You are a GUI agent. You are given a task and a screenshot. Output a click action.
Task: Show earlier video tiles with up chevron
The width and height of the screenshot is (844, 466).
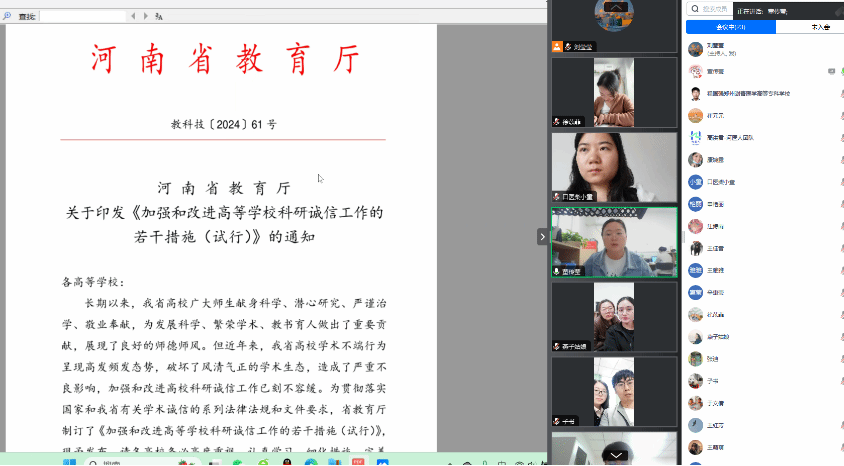click(x=615, y=7)
